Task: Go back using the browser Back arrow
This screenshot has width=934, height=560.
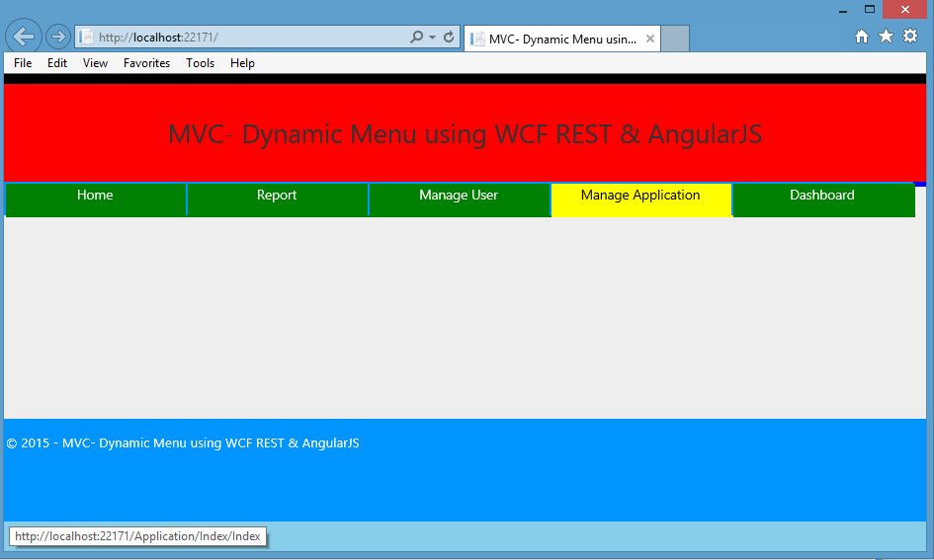Action: click(x=24, y=37)
